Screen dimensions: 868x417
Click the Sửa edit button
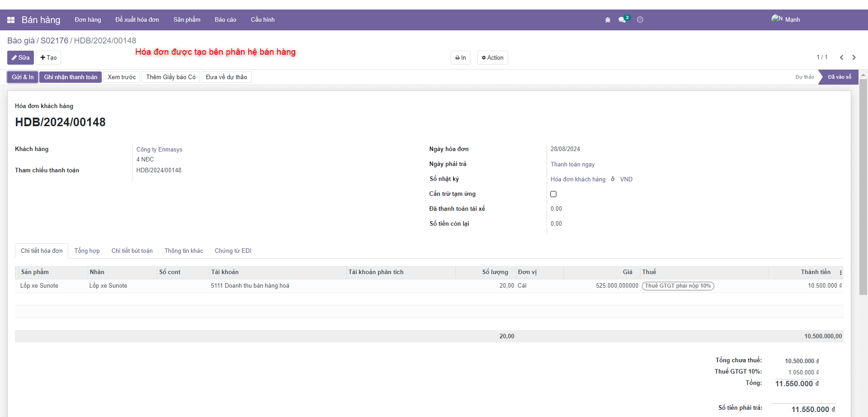pos(20,58)
